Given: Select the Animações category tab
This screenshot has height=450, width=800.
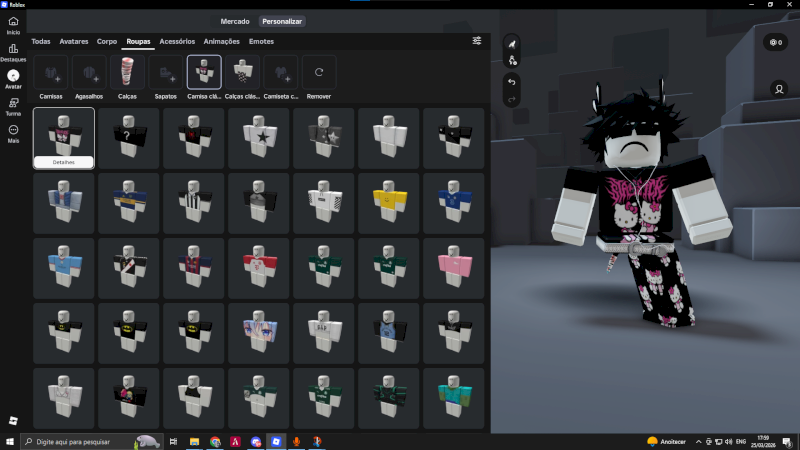Looking at the screenshot, I should tap(221, 41).
